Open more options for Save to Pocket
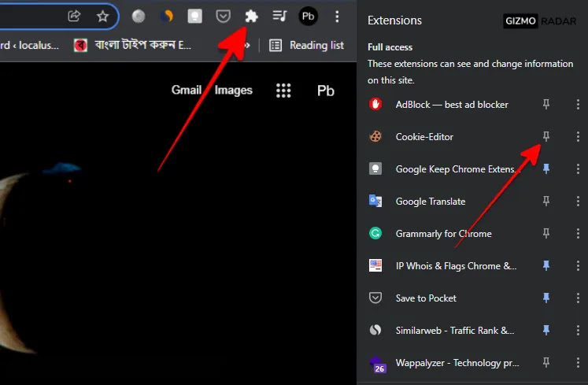 578,298
